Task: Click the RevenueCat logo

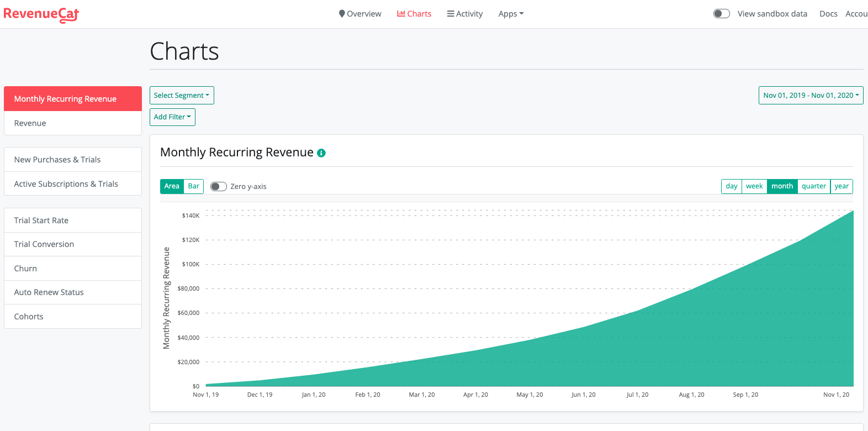Action: [x=41, y=14]
